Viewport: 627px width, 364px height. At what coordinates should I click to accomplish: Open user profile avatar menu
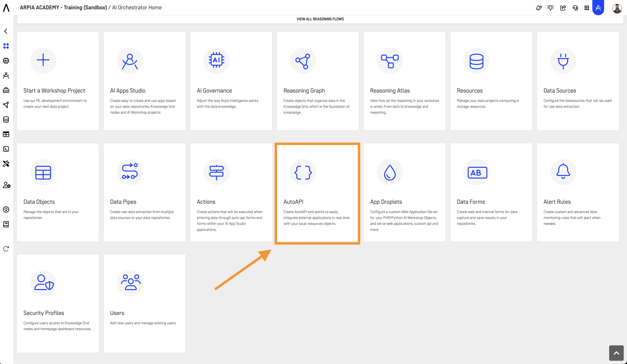coord(617,8)
